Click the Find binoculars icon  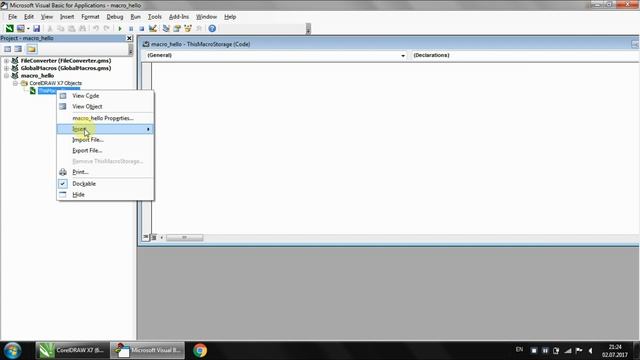click(x=82, y=29)
